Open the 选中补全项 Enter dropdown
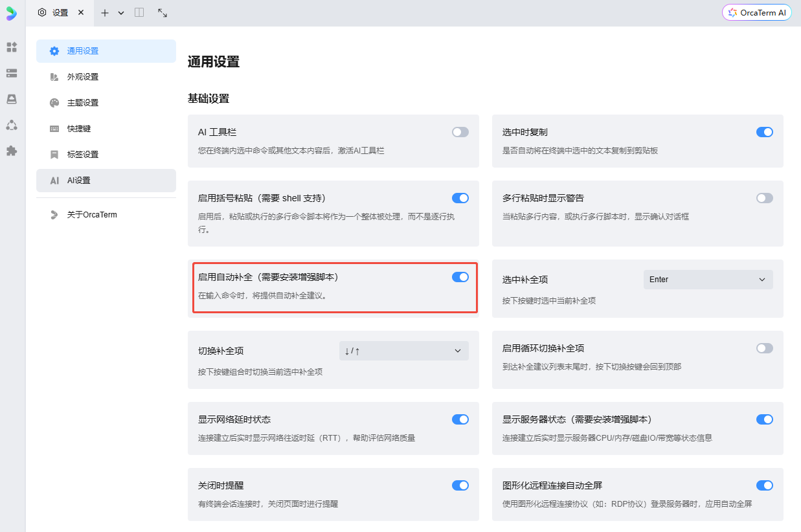The image size is (801, 532). (x=708, y=280)
